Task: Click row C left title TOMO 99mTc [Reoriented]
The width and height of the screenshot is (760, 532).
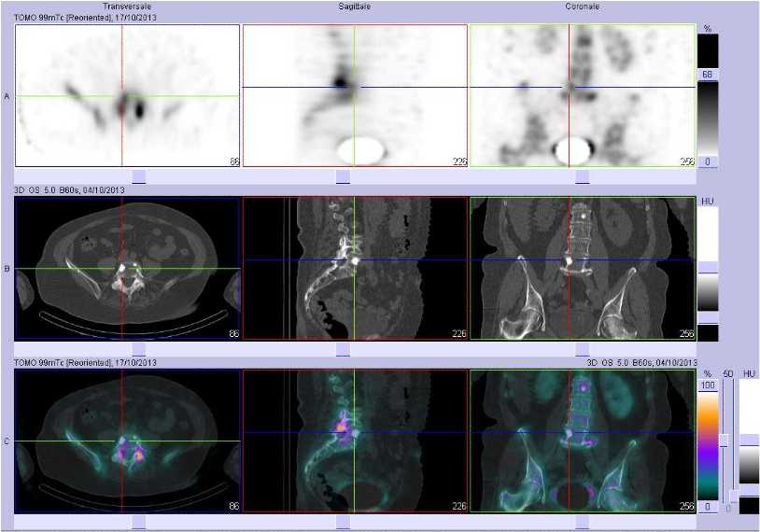Action: [63, 362]
